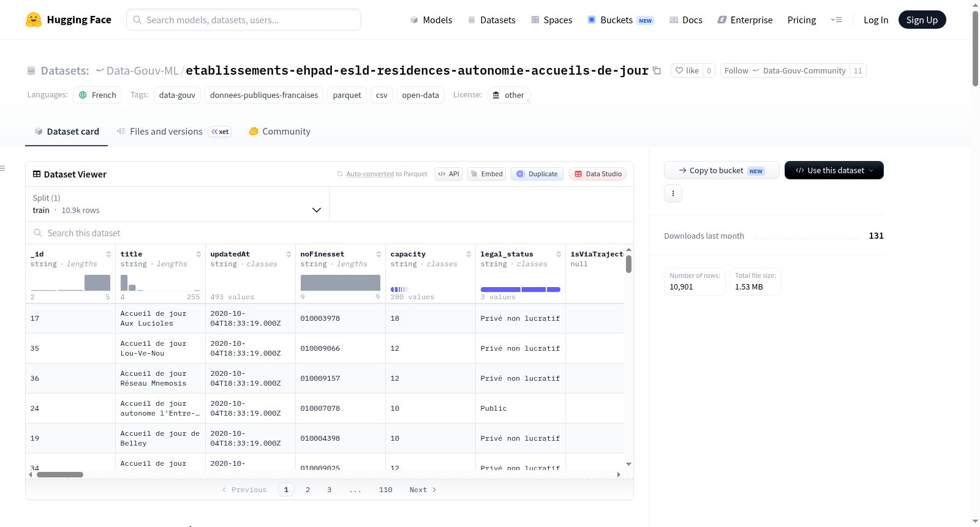
Task: Jump to page 110
Action: pyautogui.click(x=385, y=490)
